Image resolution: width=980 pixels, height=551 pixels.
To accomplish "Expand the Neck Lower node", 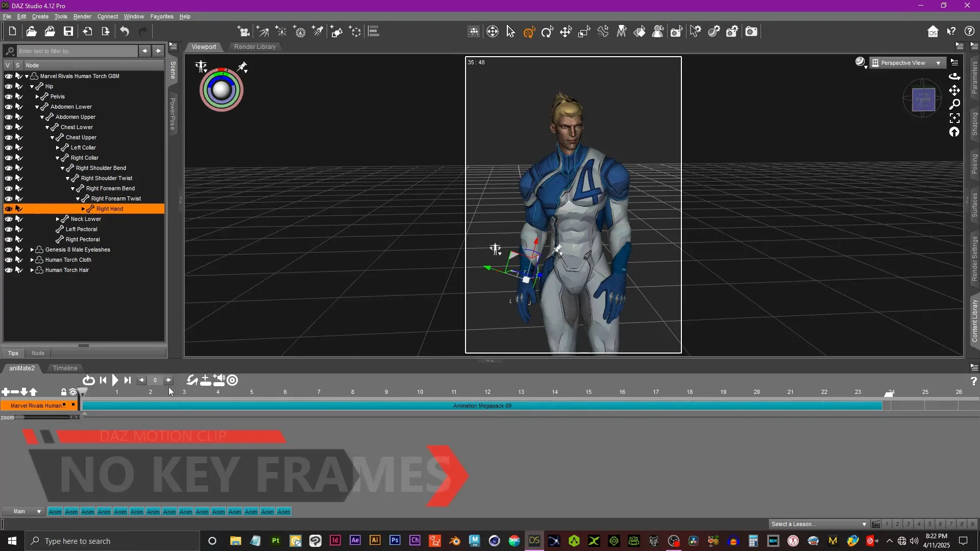I will pyautogui.click(x=58, y=219).
